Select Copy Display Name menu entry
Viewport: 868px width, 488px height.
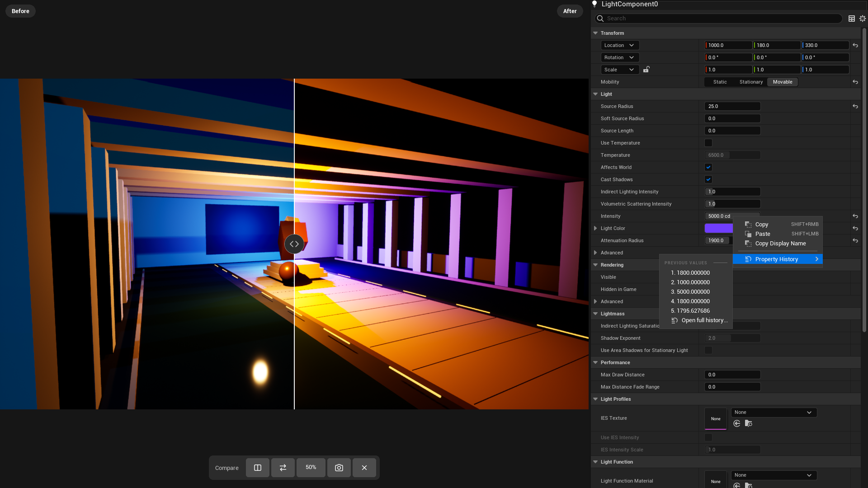pos(778,243)
